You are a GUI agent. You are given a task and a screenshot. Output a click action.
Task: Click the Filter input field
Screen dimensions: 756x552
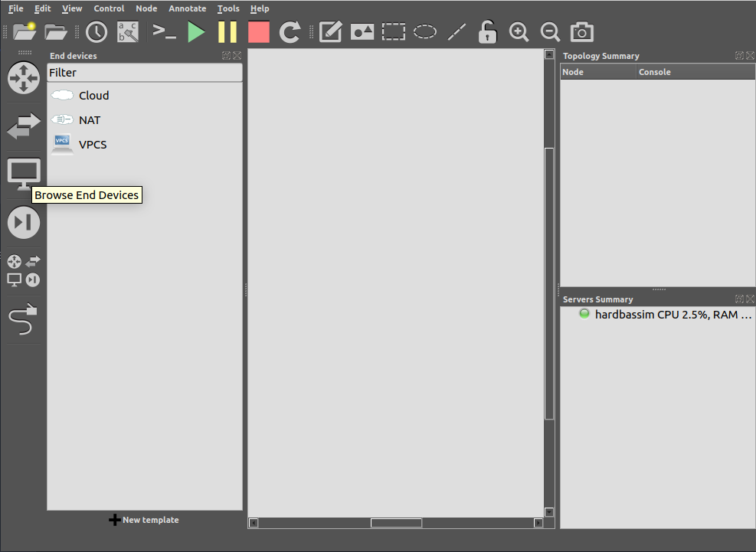click(144, 73)
